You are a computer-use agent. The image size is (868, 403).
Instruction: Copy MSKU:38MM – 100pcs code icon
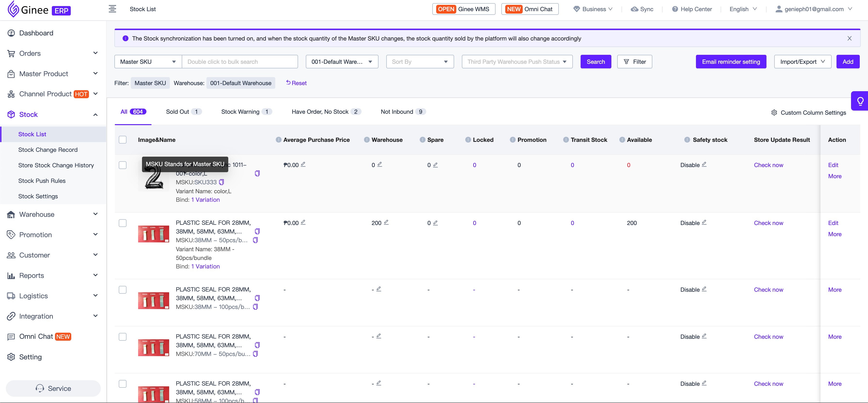(x=255, y=307)
